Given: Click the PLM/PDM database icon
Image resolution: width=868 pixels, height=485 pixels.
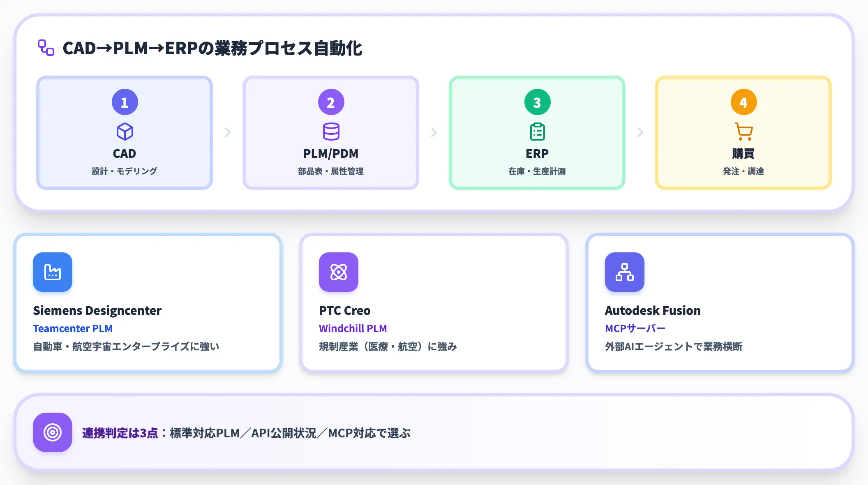Looking at the screenshot, I should 331,132.
